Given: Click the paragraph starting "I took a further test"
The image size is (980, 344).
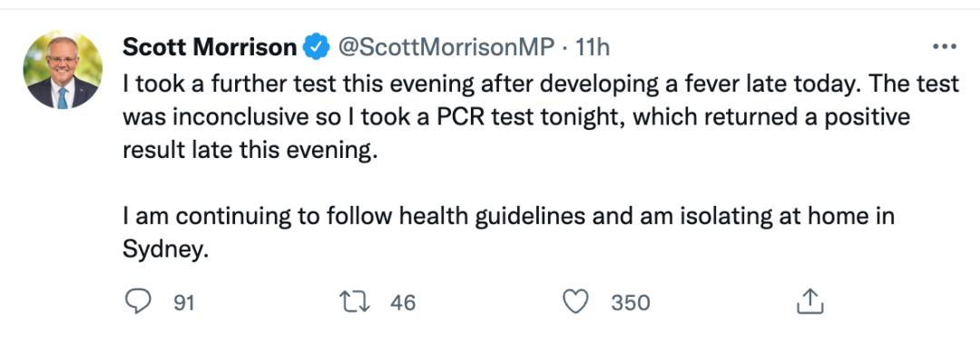Looking at the screenshot, I should tap(541, 117).
